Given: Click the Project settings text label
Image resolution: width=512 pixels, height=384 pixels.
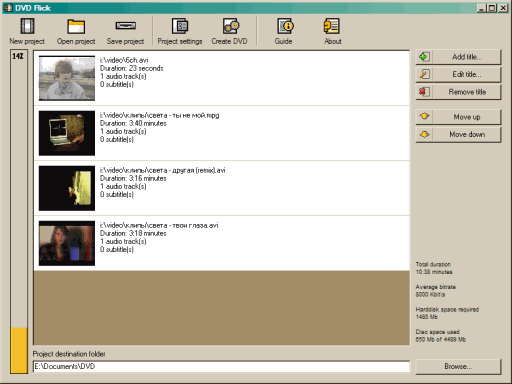Looking at the screenshot, I should (x=180, y=41).
